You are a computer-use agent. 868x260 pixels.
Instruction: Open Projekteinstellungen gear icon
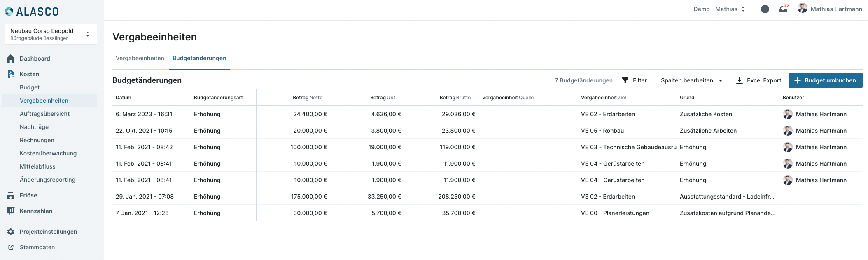click(11, 232)
